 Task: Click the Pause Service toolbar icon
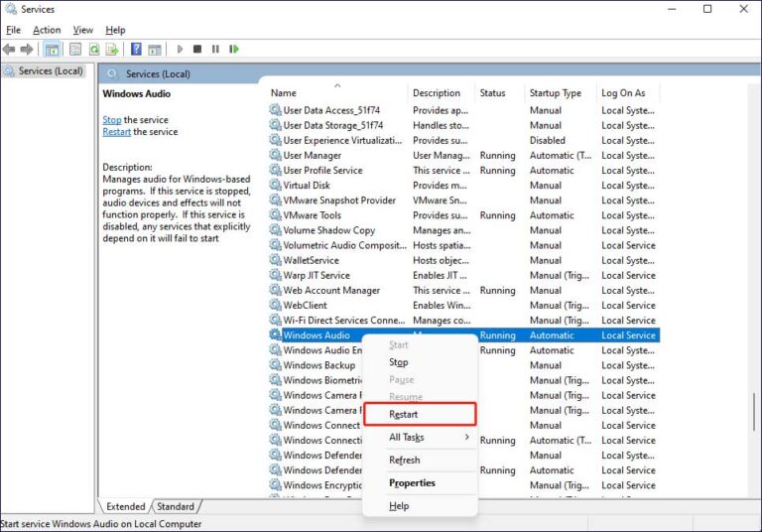[x=215, y=49]
